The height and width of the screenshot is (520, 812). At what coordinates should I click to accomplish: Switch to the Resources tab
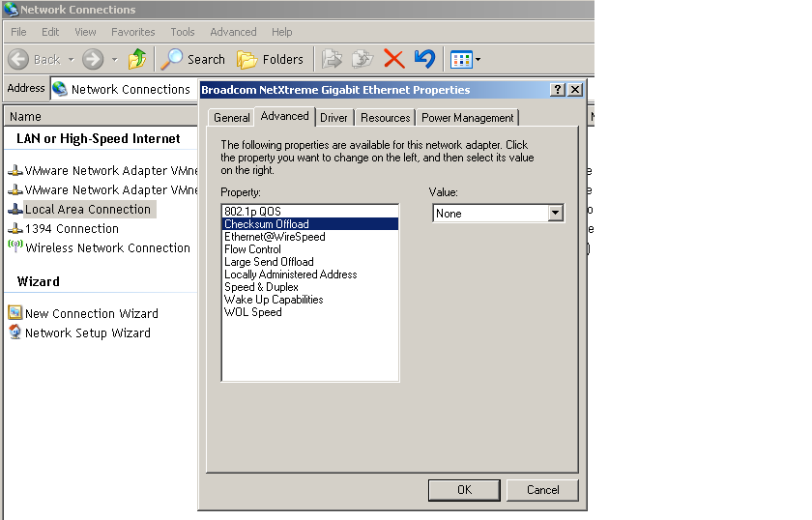click(386, 118)
